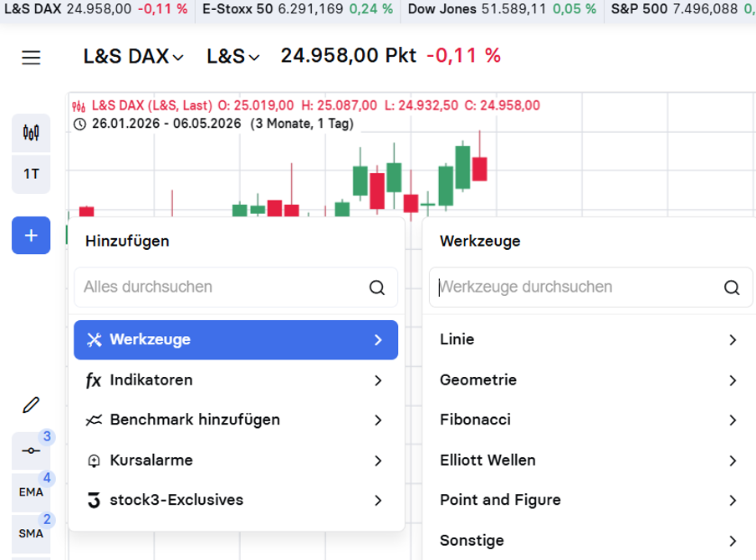This screenshot has width=756, height=560.
Task: Select the Werkzeuge menu entry
Action: [236, 339]
